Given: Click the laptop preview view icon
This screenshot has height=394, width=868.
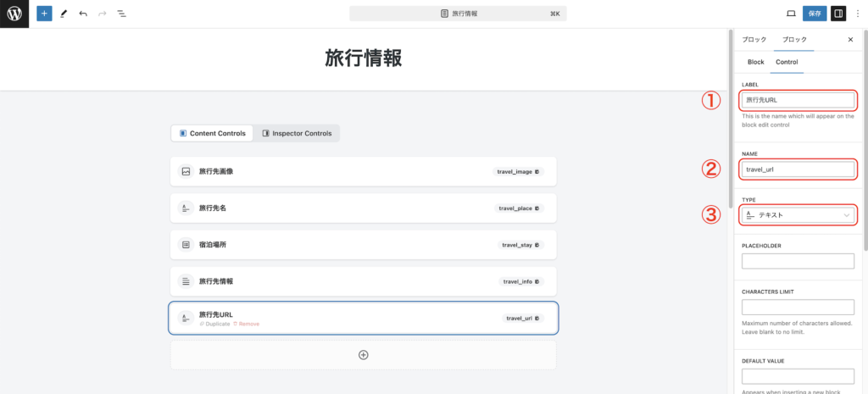Looking at the screenshot, I should [x=791, y=14].
